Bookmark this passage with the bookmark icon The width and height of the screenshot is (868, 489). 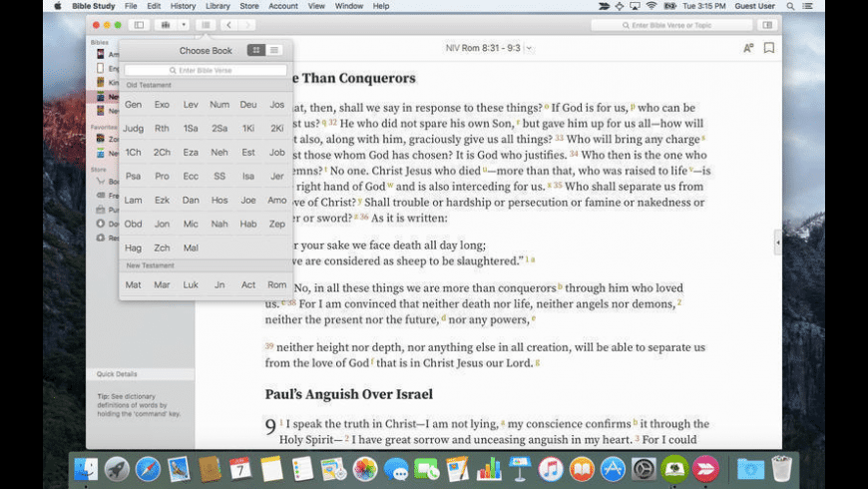(x=769, y=48)
